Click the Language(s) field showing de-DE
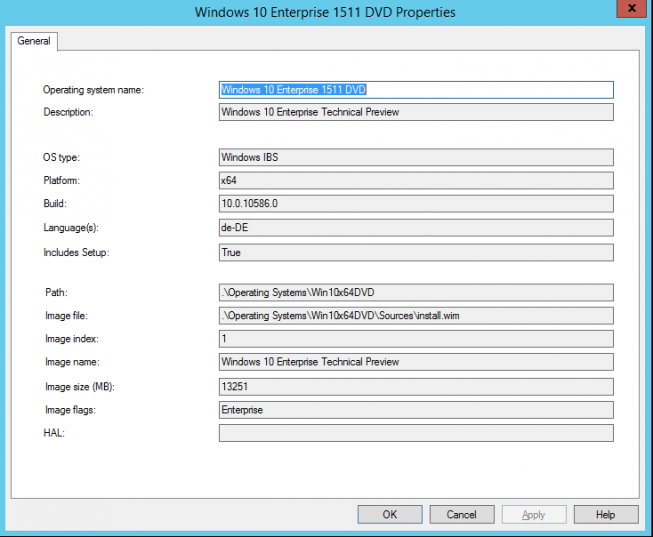 (416, 227)
